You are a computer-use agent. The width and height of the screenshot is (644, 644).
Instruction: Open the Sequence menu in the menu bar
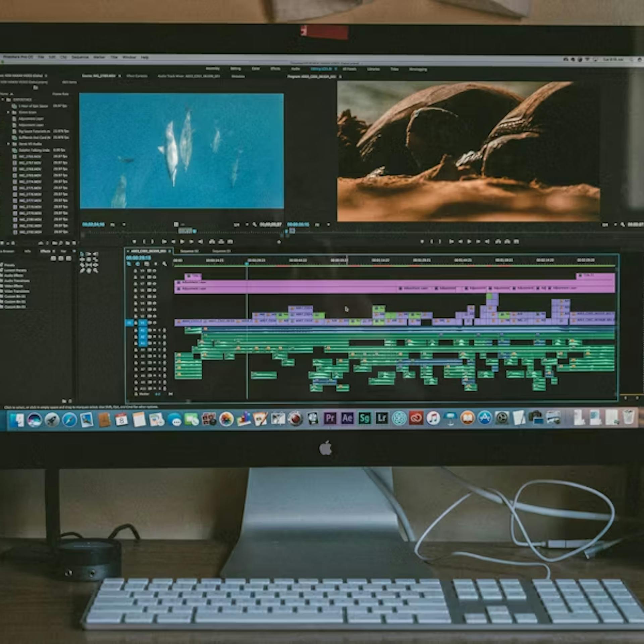pyautogui.click(x=79, y=57)
